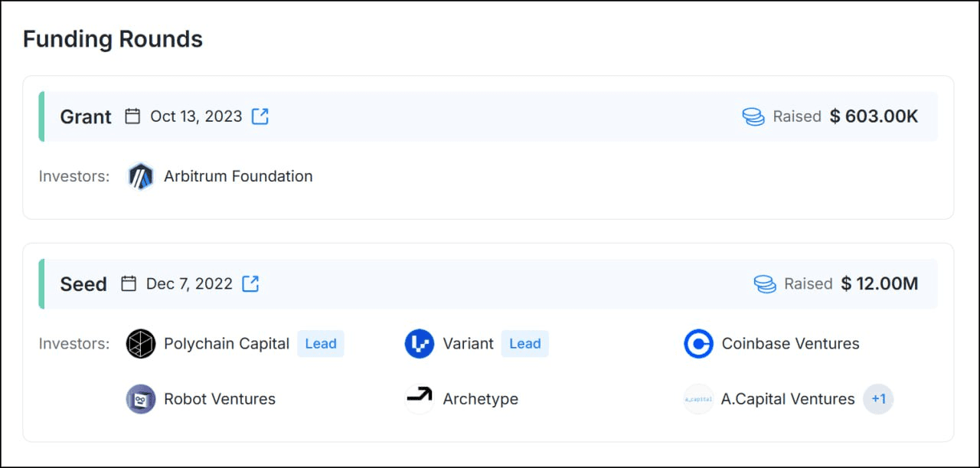This screenshot has height=468, width=980.
Task: Click the Lead badge beside Polychain Capital
Action: point(321,344)
